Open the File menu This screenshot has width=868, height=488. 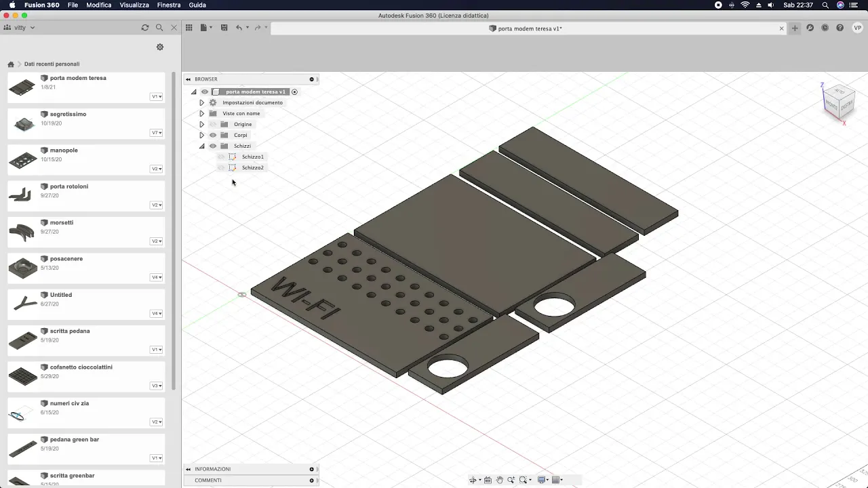click(73, 5)
